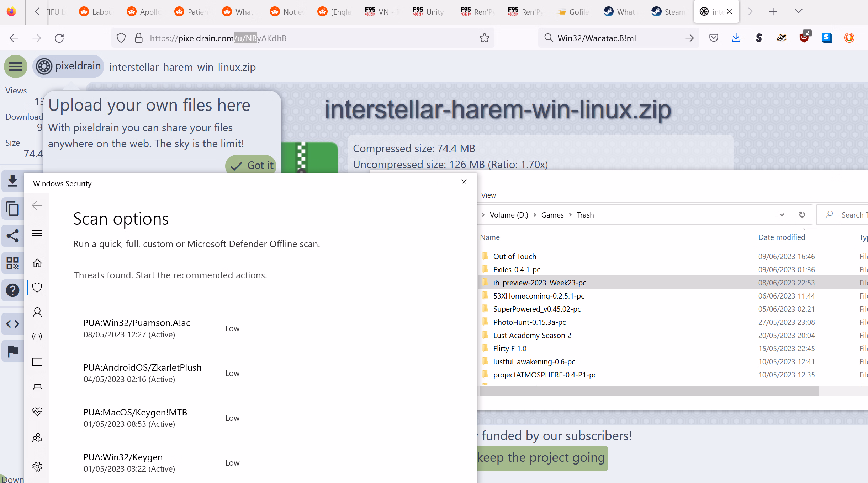Image resolution: width=868 pixels, height=483 pixels.
Task: Open the pixeldrain hamburger menu
Action: [16, 66]
